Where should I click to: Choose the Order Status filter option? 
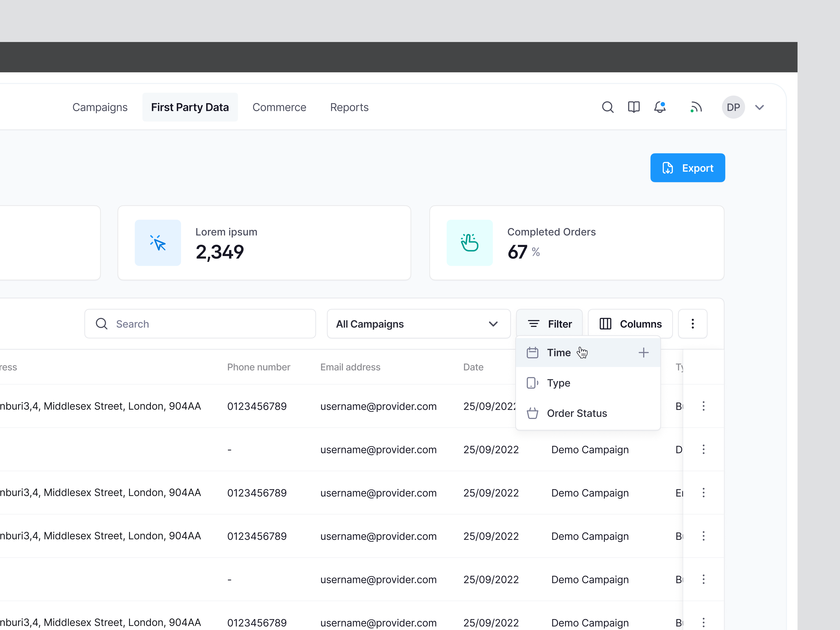click(x=588, y=413)
